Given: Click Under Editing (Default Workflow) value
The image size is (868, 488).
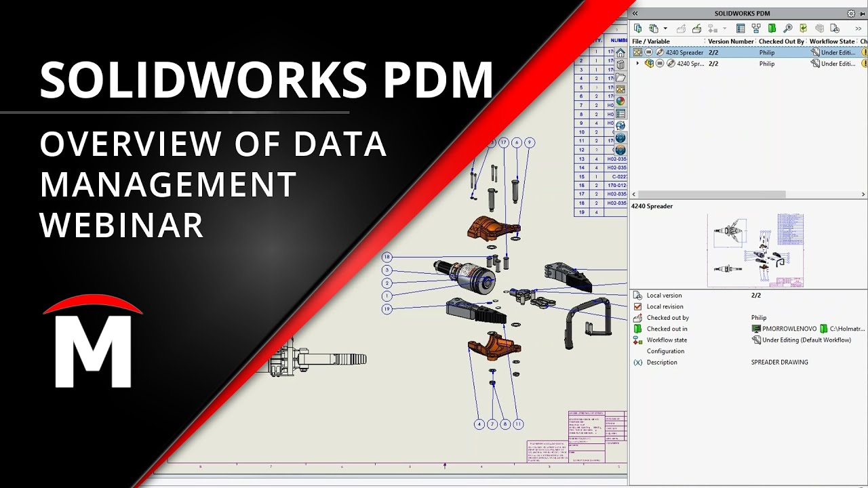Looking at the screenshot, I should tap(806, 340).
